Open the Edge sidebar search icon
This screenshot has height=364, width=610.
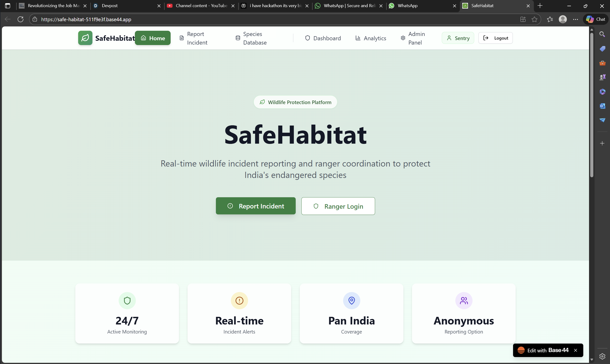602,34
